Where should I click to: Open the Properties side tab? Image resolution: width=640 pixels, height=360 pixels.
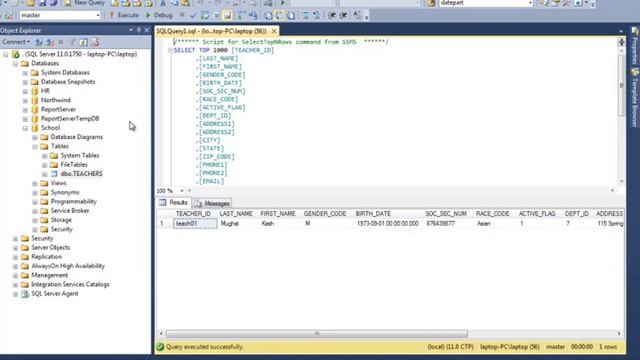coord(635,46)
